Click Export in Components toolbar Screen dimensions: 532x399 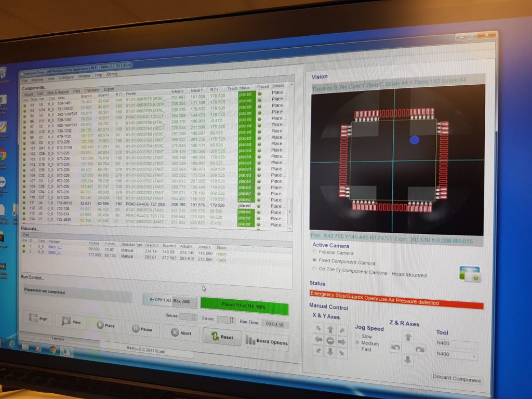[x=109, y=89]
